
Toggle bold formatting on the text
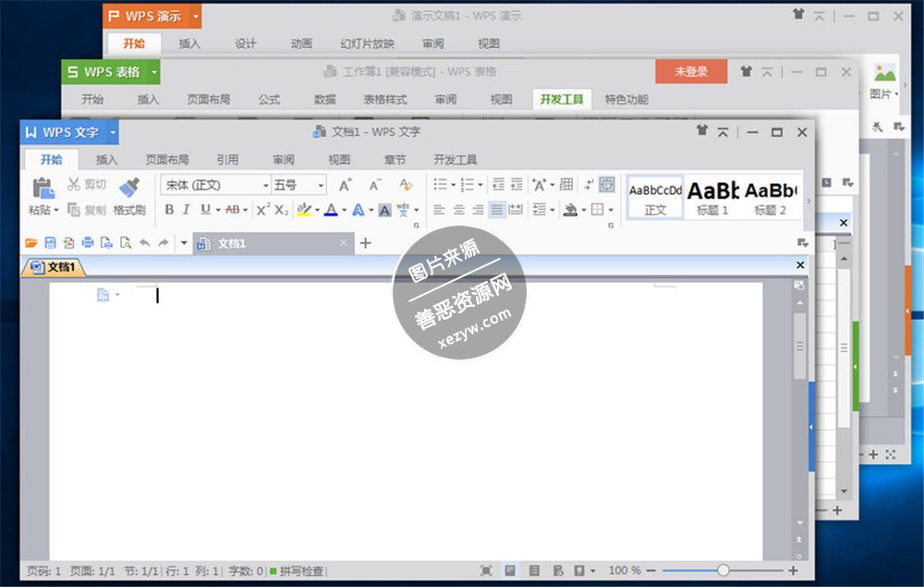pyautogui.click(x=169, y=210)
